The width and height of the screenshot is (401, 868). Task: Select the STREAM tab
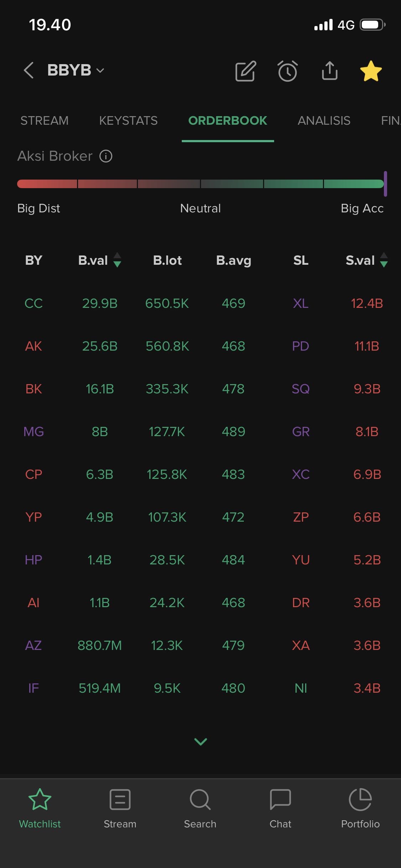(45, 121)
